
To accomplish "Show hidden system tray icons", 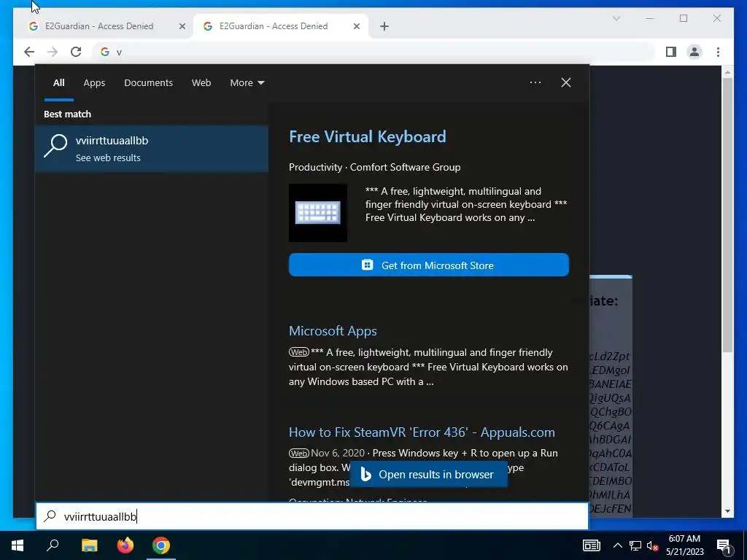I will [617, 545].
